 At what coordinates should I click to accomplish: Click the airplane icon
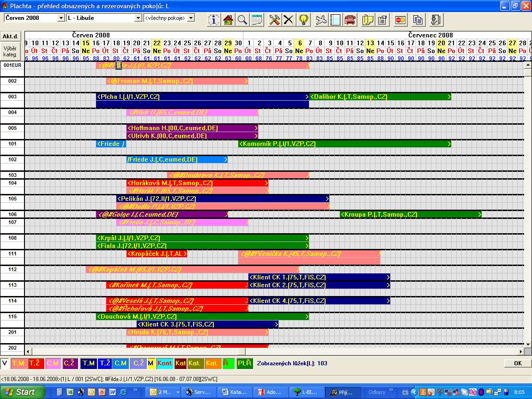320,20
